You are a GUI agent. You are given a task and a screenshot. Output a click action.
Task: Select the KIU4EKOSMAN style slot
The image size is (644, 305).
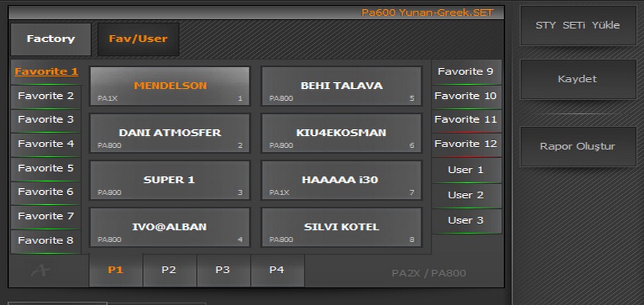coord(342,133)
